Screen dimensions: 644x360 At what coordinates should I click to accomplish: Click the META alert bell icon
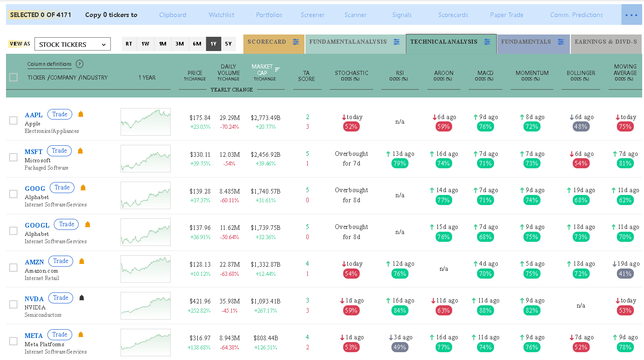click(x=81, y=335)
